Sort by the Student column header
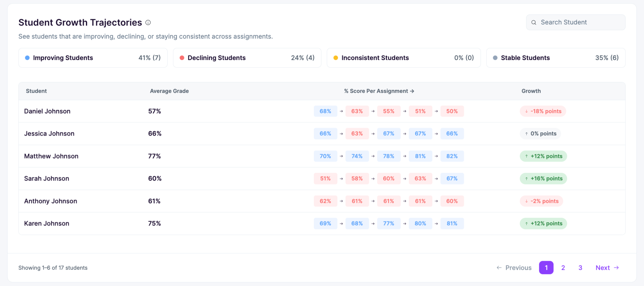Image resolution: width=644 pixels, height=286 pixels. point(36,91)
